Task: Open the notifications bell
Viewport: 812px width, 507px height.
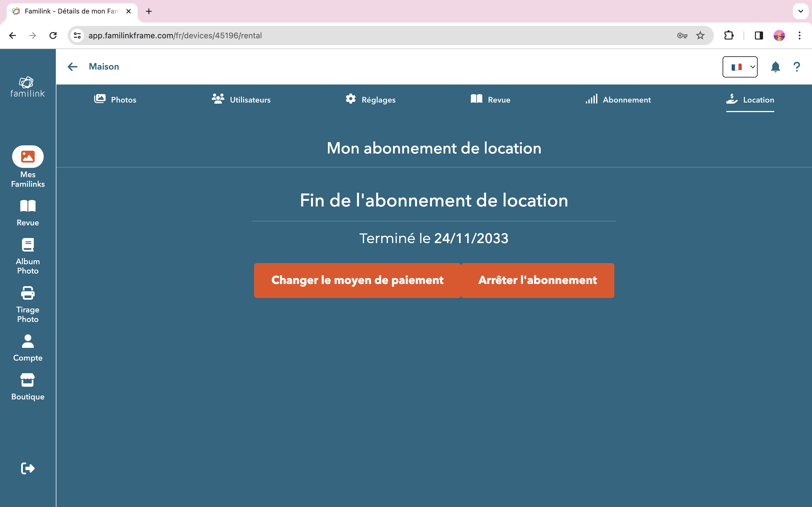Action: (x=775, y=67)
